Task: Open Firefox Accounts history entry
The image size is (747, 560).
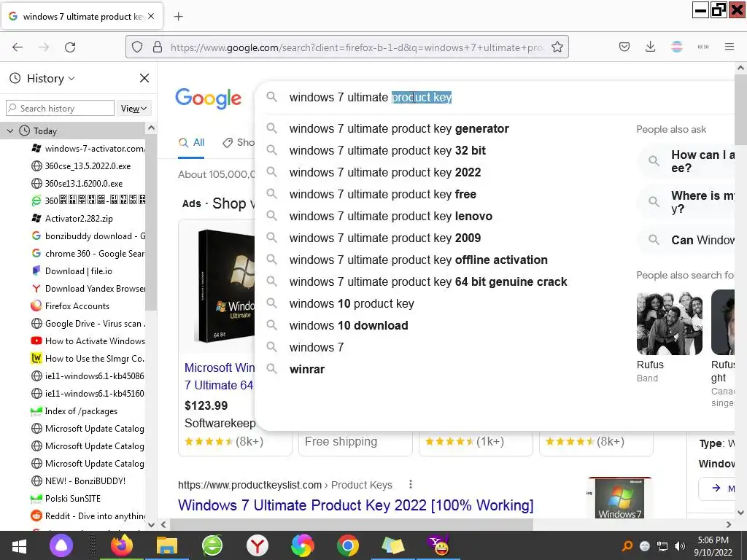Action: (71, 306)
